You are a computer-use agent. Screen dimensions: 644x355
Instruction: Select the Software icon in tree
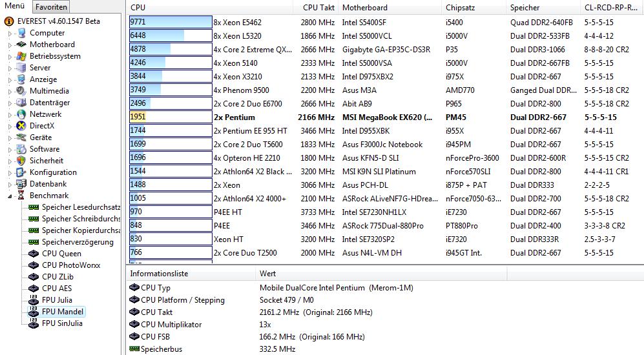(21, 149)
